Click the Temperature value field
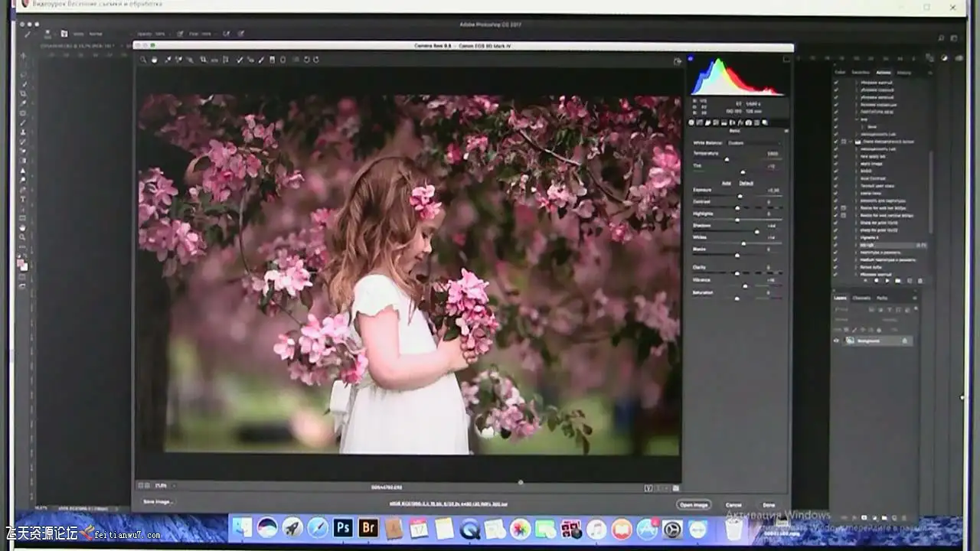 [x=772, y=153]
